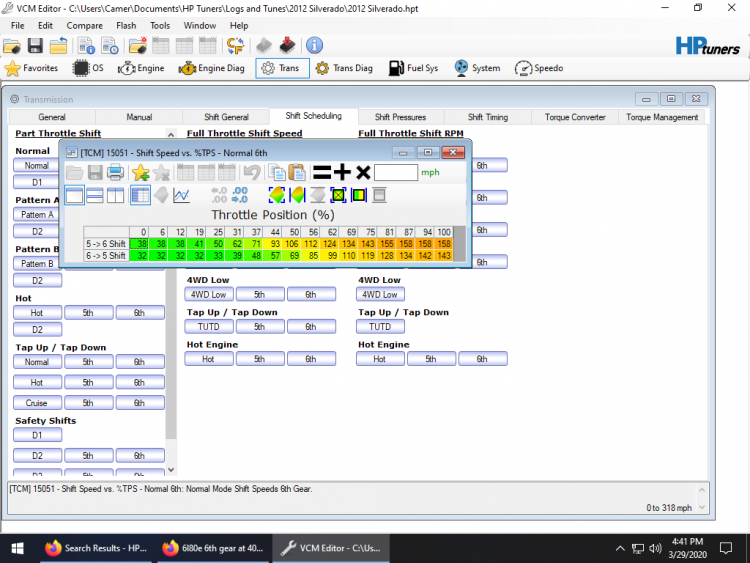Switch to Torque Management tab
The height and width of the screenshot is (563, 750).
tap(662, 117)
